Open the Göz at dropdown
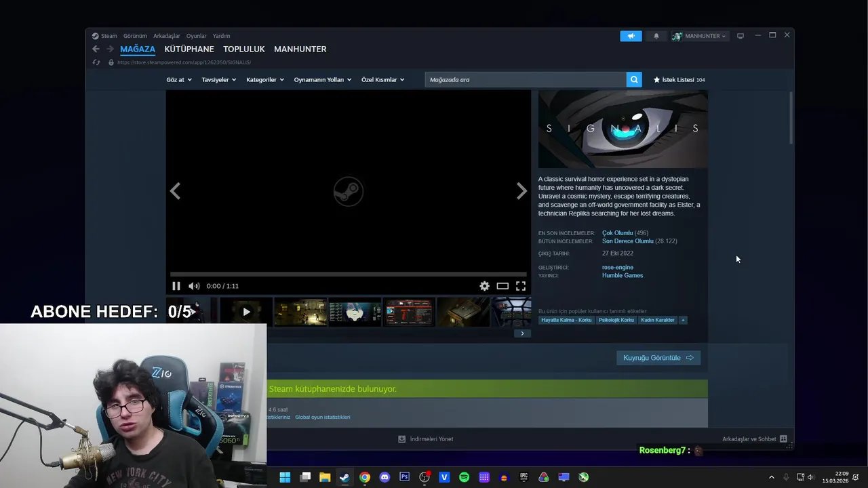 click(179, 79)
